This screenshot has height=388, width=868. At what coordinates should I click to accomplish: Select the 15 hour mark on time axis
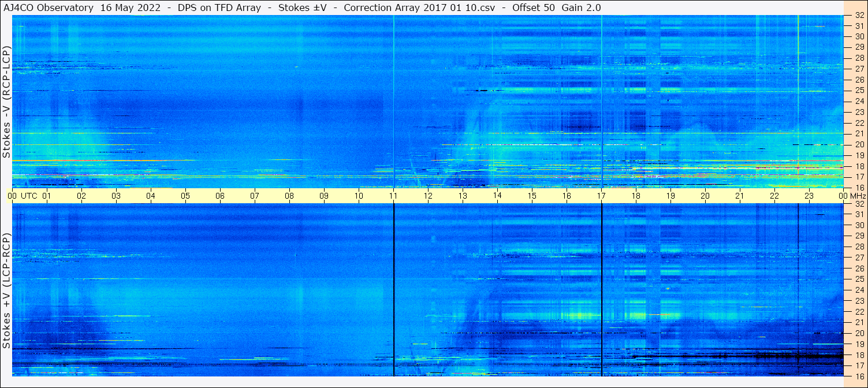[532, 196]
